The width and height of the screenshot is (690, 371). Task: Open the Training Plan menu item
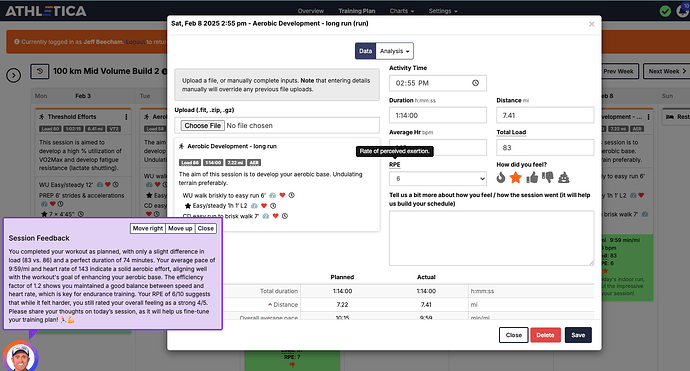(356, 11)
